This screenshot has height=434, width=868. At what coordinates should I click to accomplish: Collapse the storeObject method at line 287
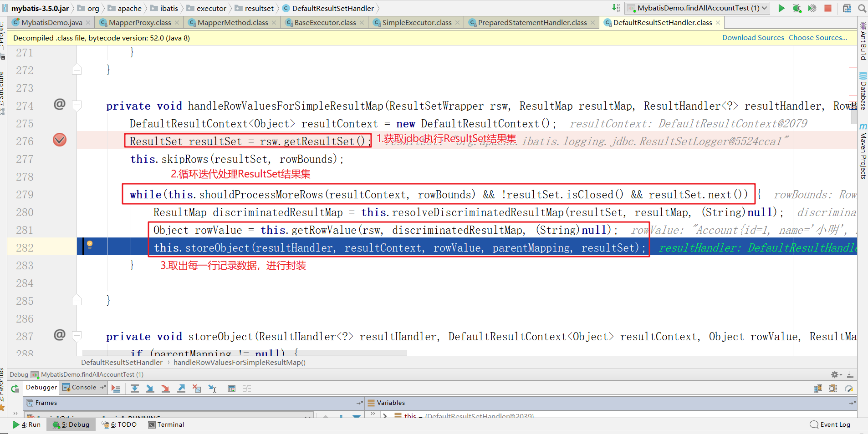(x=77, y=336)
